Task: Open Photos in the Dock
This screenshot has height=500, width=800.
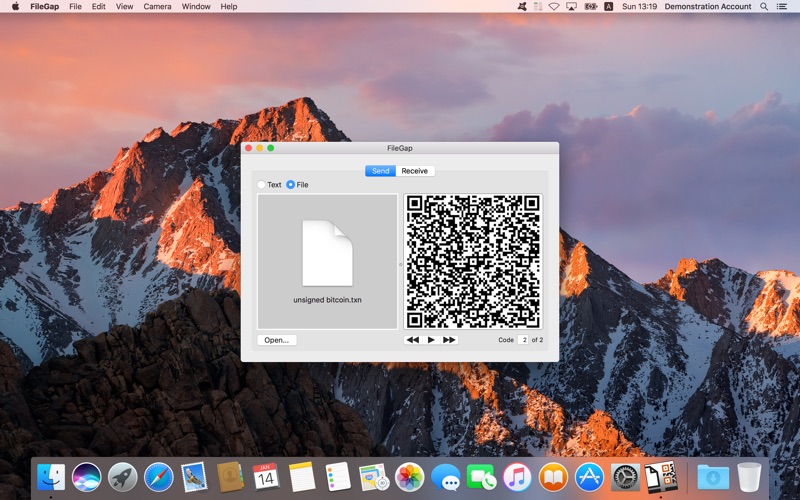Action: click(x=410, y=477)
